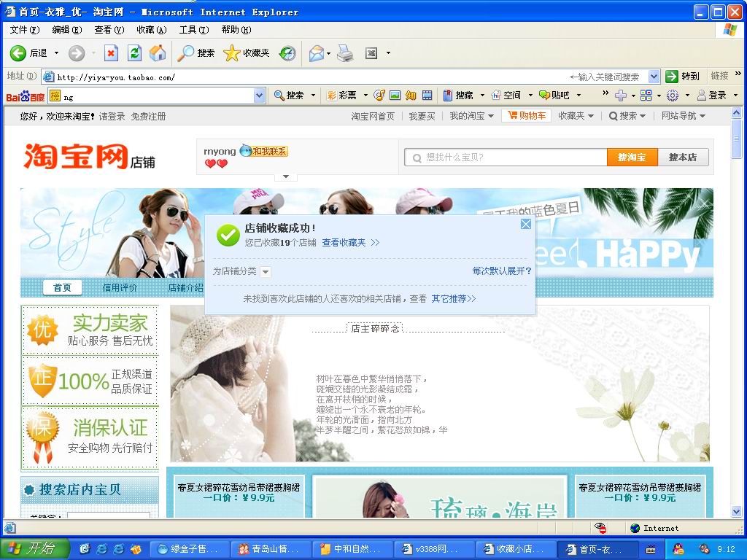The image size is (747, 560).
Task: Click the QQ penguin tray icon
Action: (x=678, y=548)
